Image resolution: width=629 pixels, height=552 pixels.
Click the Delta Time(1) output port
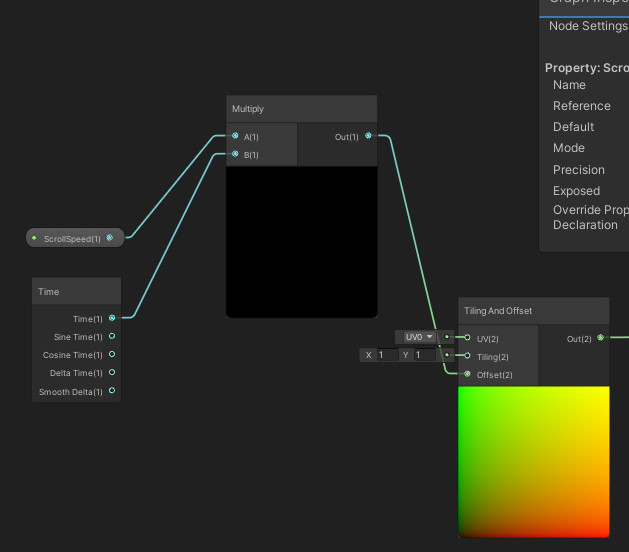112,373
